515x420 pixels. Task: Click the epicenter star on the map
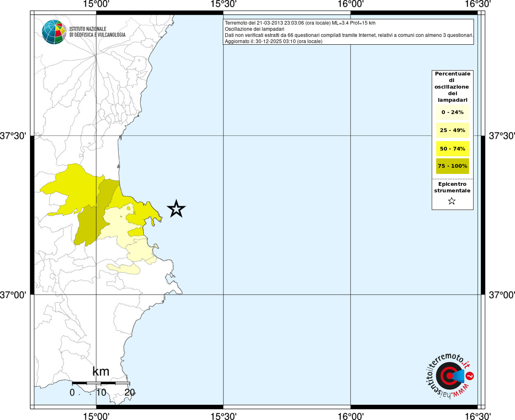(x=176, y=209)
